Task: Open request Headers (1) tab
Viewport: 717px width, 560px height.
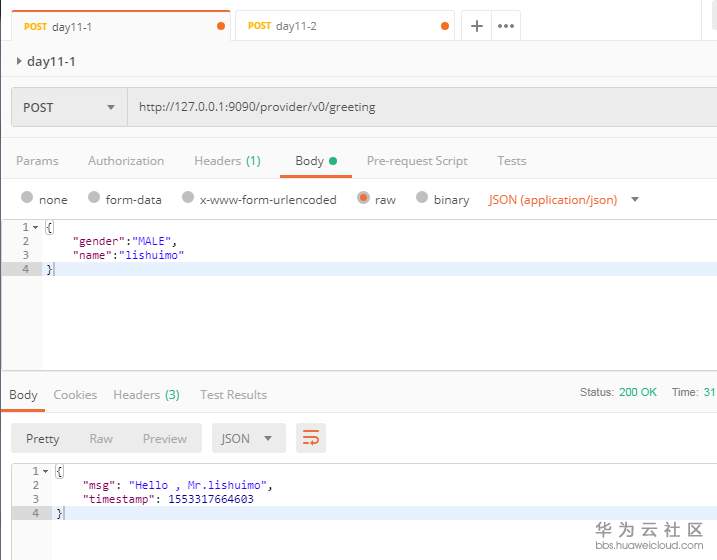Action: tap(227, 161)
